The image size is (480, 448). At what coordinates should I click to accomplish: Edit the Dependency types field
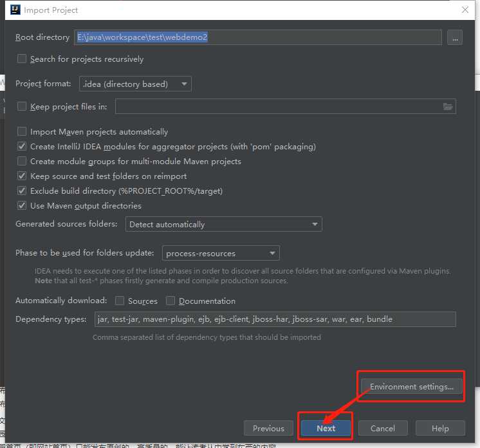point(275,319)
